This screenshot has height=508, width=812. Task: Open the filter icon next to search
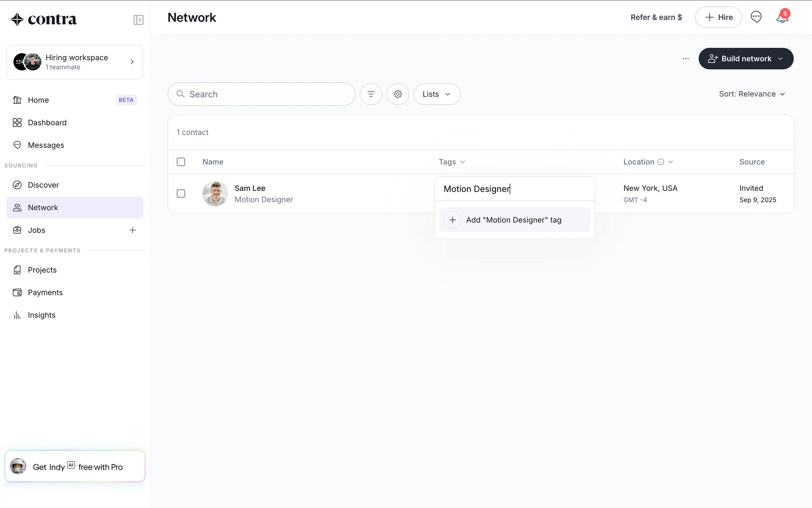pyautogui.click(x=371, y=94)
